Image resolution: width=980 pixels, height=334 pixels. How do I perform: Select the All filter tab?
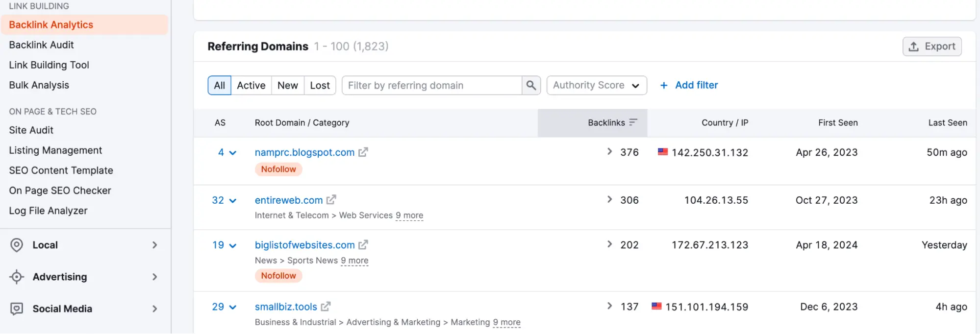tap(219, 85)
